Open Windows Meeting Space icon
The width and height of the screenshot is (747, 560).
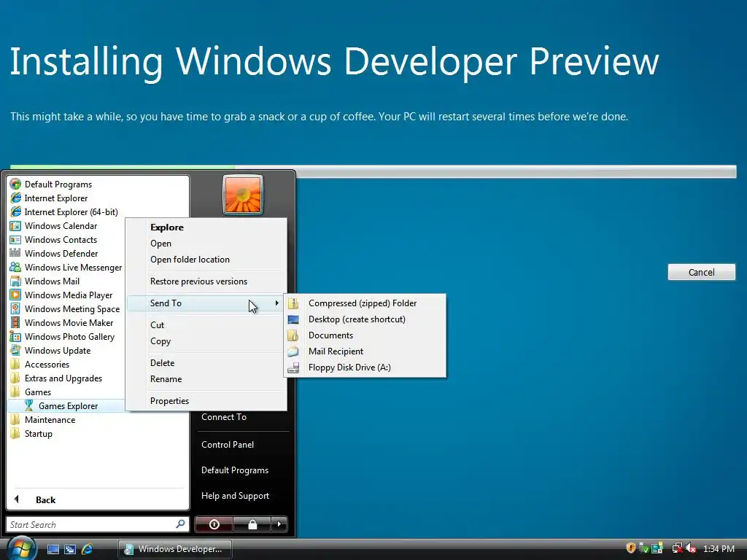pyautogui.click(x=16, y=308)
